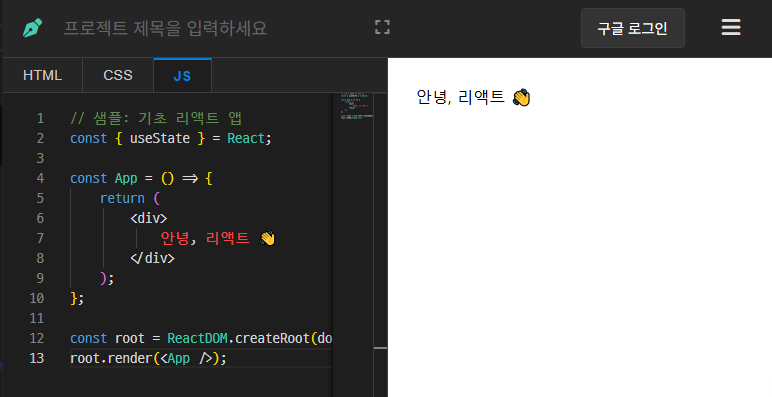Click waving hand emoji in preview pane

click(521, 97)
